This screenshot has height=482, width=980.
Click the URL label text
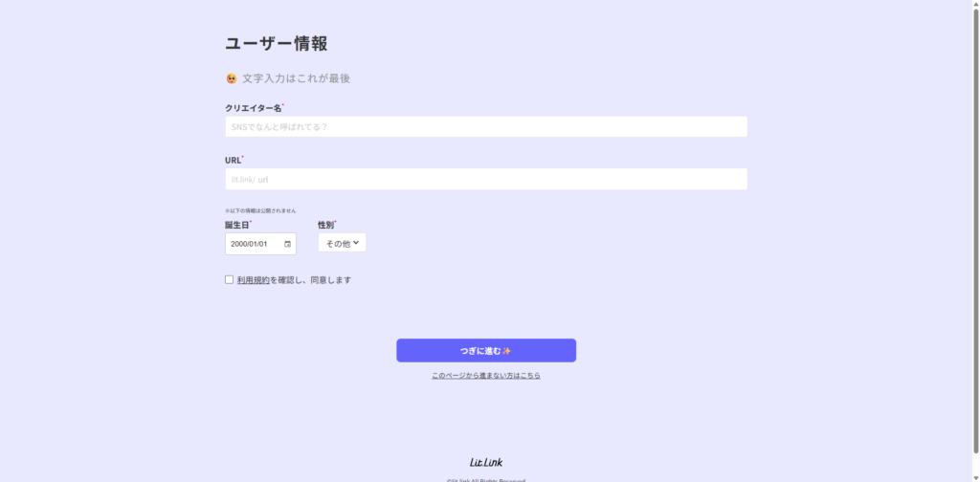[233, 161]
